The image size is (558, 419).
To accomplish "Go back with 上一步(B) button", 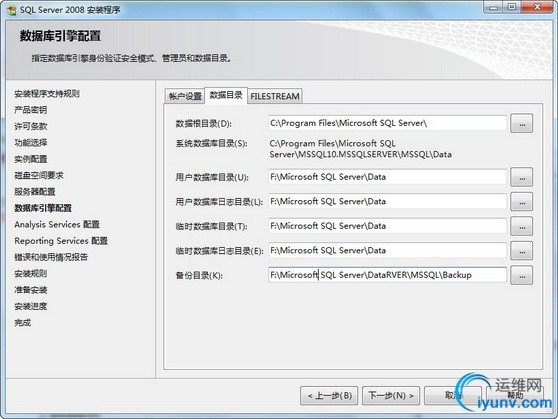I will pos(329,396).
